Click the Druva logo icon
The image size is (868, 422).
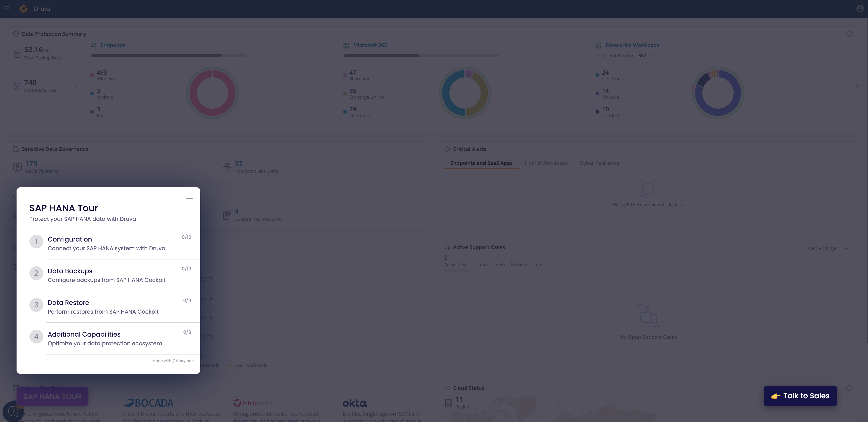24,9
